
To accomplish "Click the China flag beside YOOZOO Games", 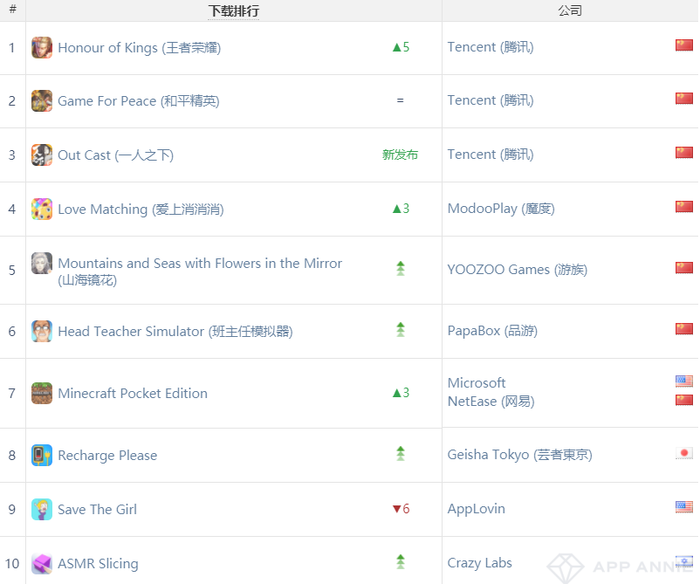I will pyautogui.click(x=684, y=267).
